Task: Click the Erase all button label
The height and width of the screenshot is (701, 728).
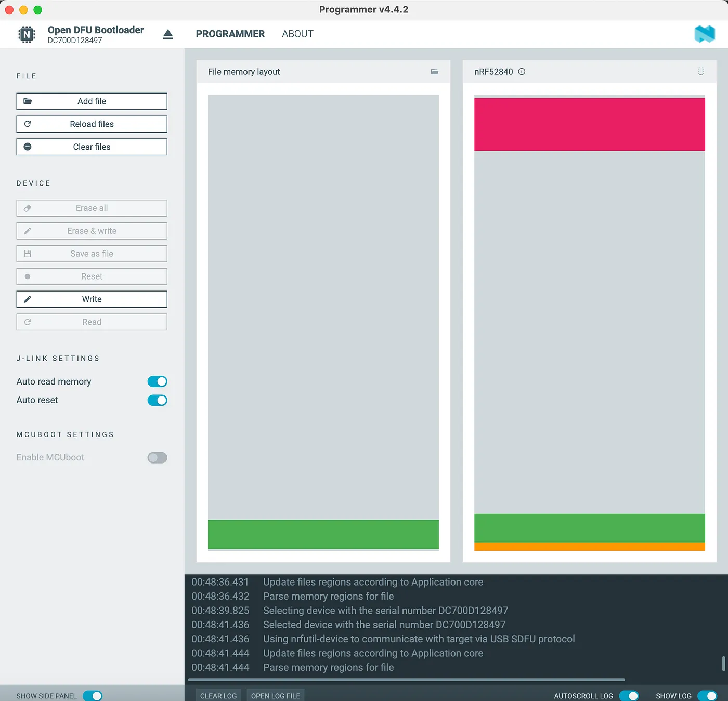Action: pyautogui.click(x=92, y=208)
